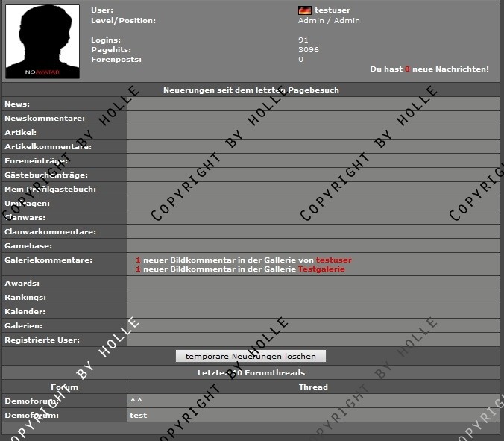Click the News row label
504x441 pixels.
(17, 104)
